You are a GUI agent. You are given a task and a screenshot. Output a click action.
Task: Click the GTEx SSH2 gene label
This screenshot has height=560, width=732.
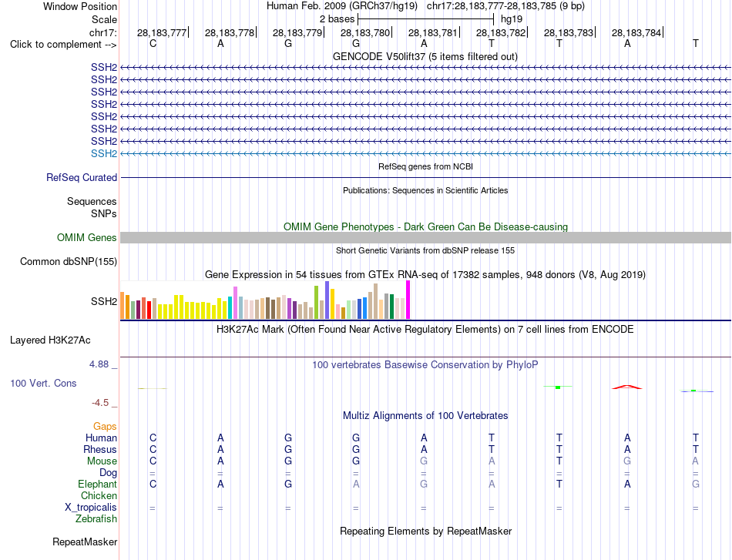pyautogui.click(x=104, y=301)
